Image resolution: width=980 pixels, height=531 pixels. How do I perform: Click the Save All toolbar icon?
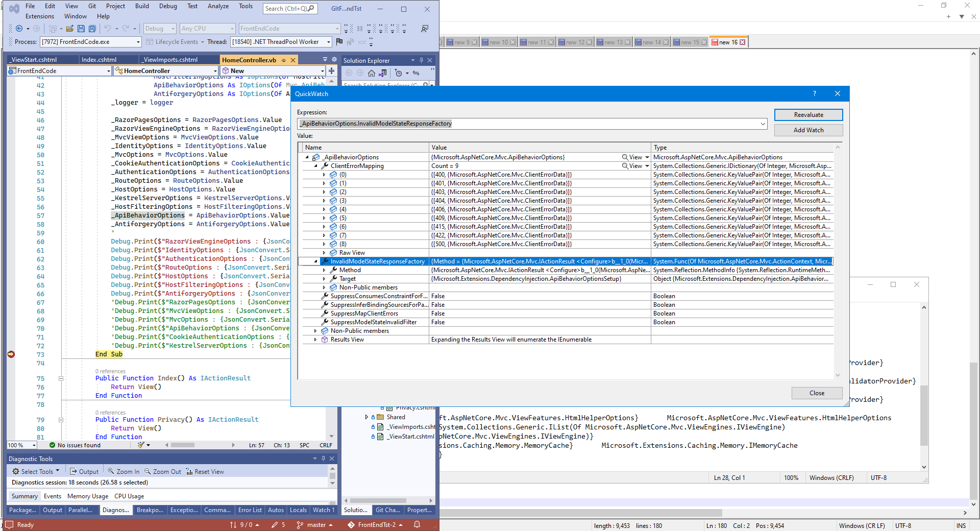click(x=92, y=29)
